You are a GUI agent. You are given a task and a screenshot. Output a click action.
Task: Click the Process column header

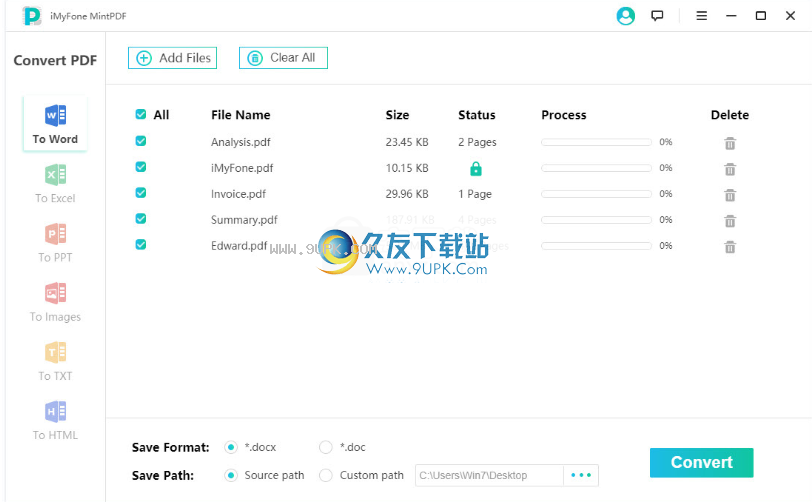pos(564,115)
